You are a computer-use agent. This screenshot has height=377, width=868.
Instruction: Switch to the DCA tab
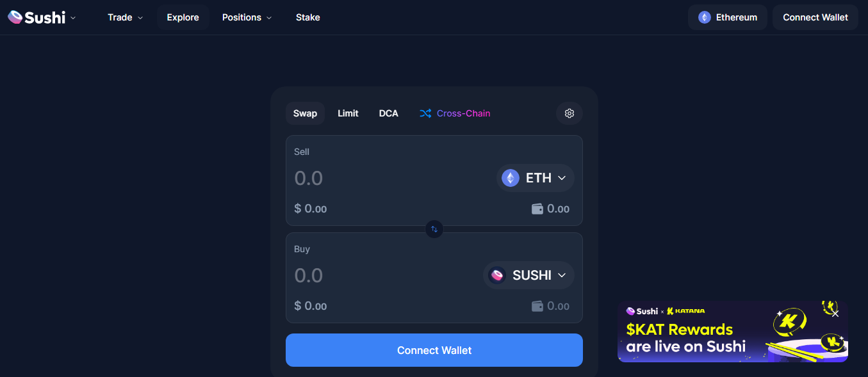click(388, 113)
